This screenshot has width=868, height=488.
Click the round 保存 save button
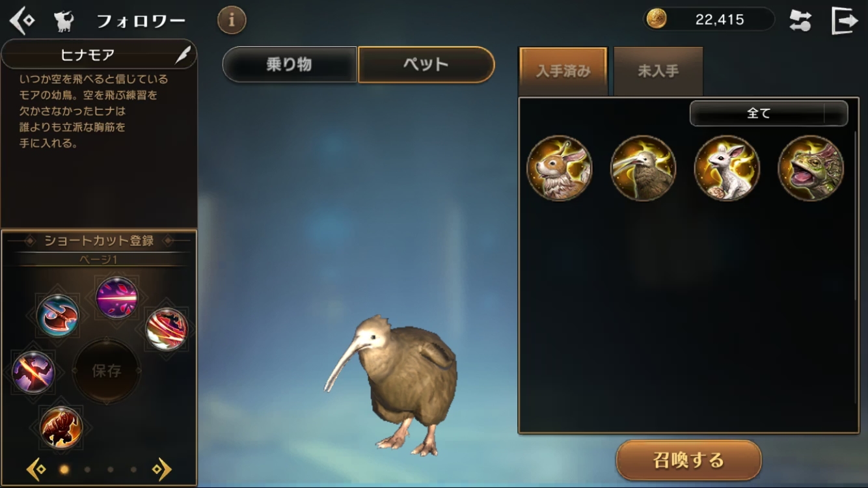[x=106, y=371]
